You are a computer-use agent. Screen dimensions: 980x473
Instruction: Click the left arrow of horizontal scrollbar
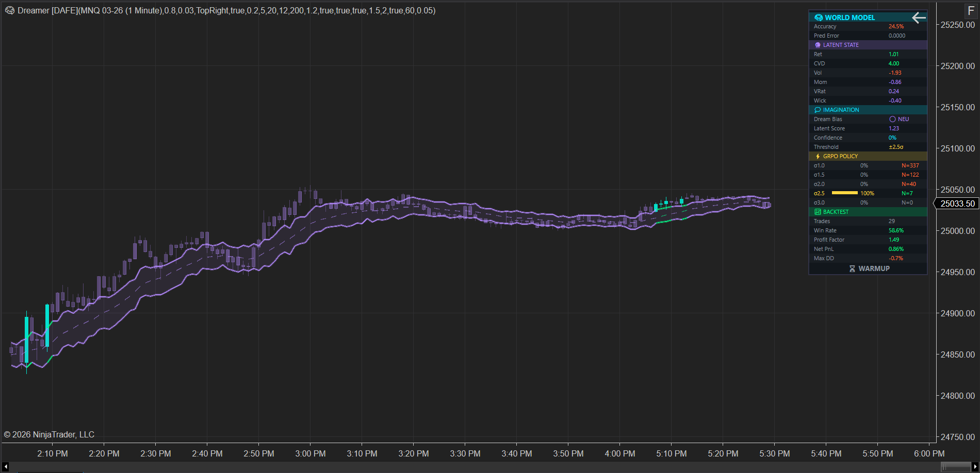[6, 467]
